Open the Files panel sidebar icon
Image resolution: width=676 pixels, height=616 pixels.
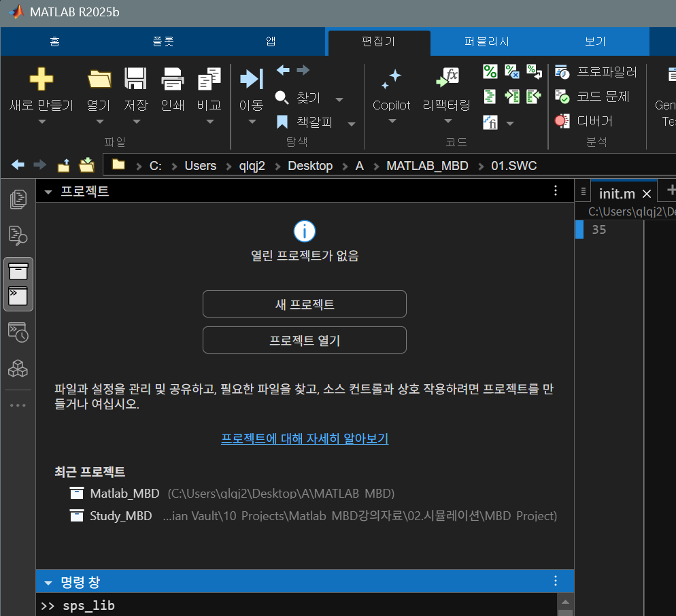[18, 199]
